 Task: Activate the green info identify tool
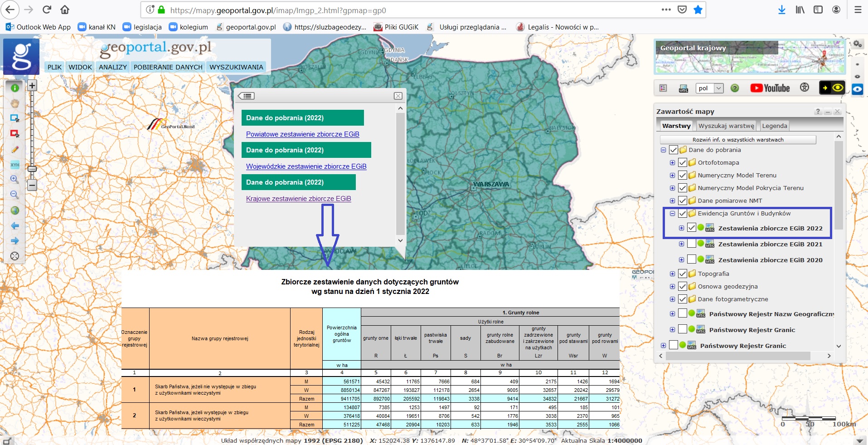(x=15, y=88)
